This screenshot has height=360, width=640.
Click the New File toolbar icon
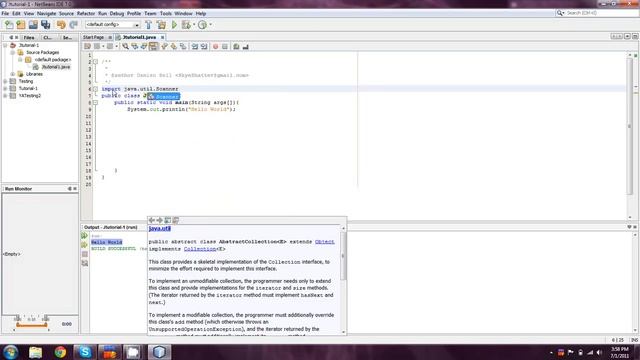coord(9,25)
